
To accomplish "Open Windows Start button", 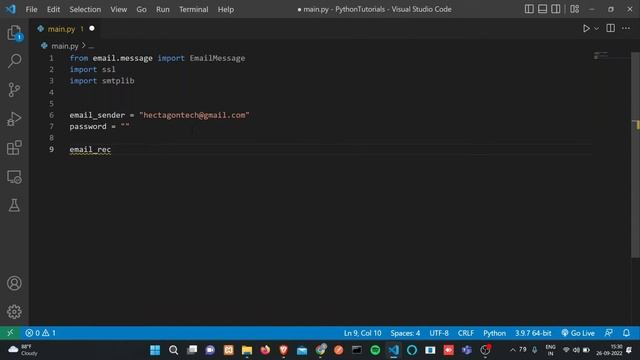I will tap(155, 350).
